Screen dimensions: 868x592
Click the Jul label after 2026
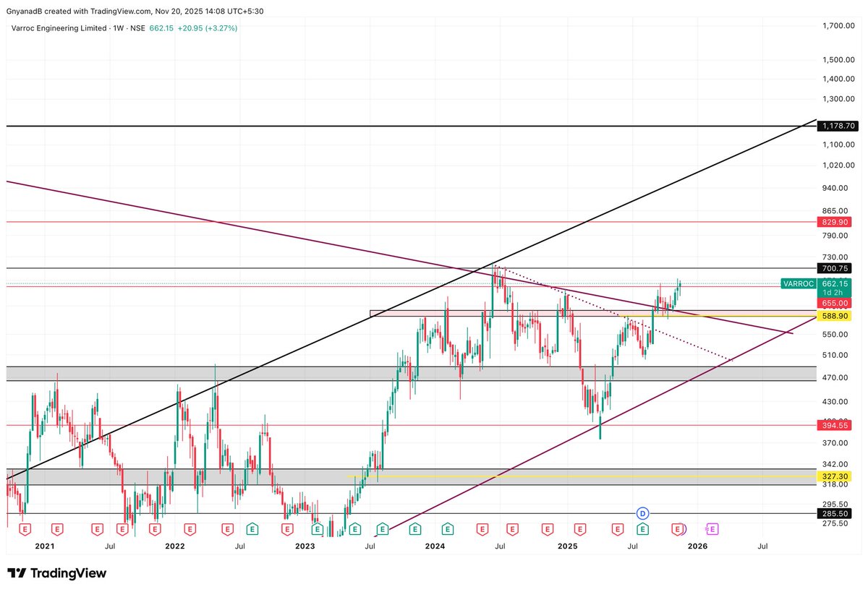pos(762,547)
